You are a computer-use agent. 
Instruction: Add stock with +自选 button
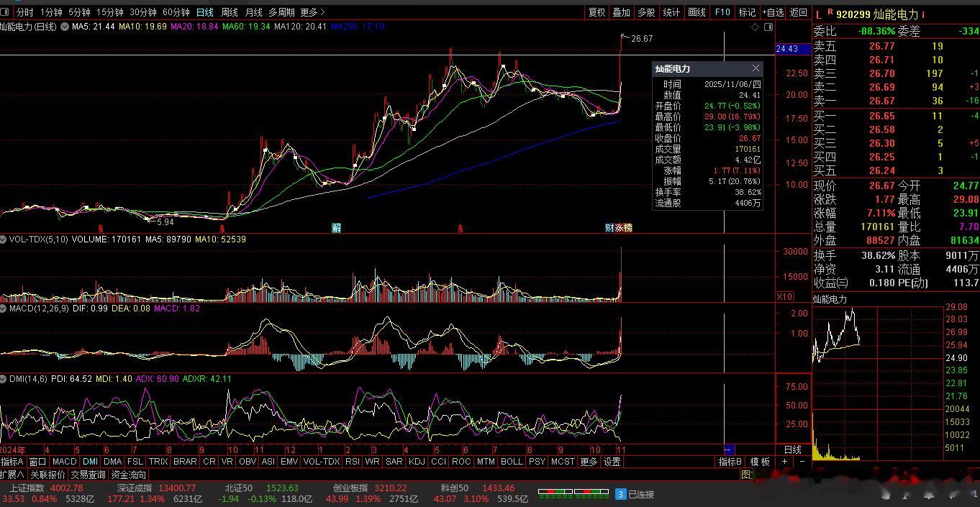coord(773,12)
